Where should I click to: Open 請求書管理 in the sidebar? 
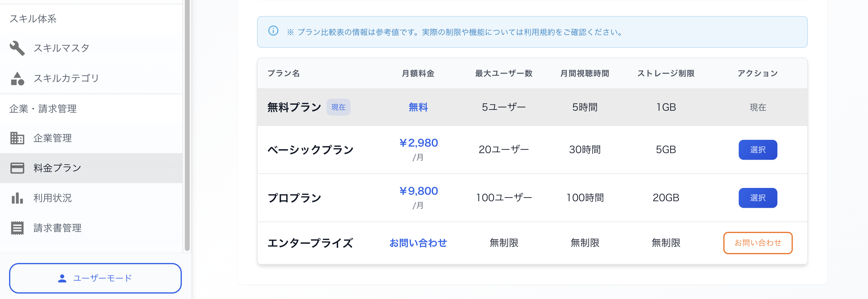(x=57, y=228)
